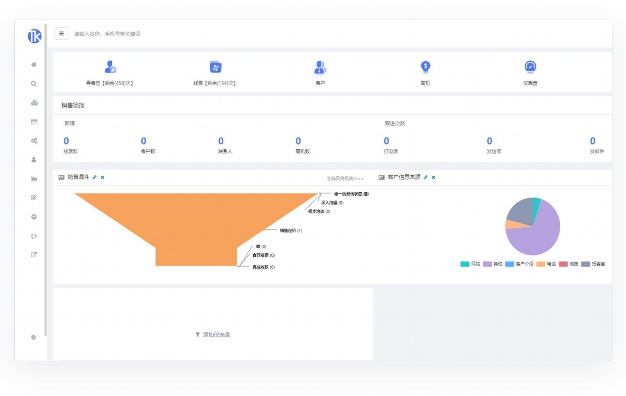
Task: Open the home icon in the left sidebar
Action: click(x=34, y=64)
